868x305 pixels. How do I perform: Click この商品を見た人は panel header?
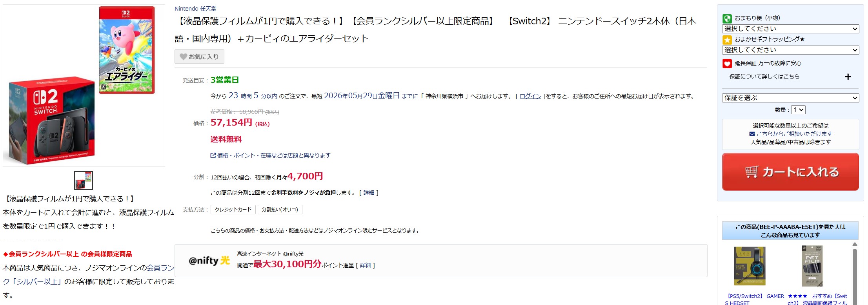pos(790,231)
